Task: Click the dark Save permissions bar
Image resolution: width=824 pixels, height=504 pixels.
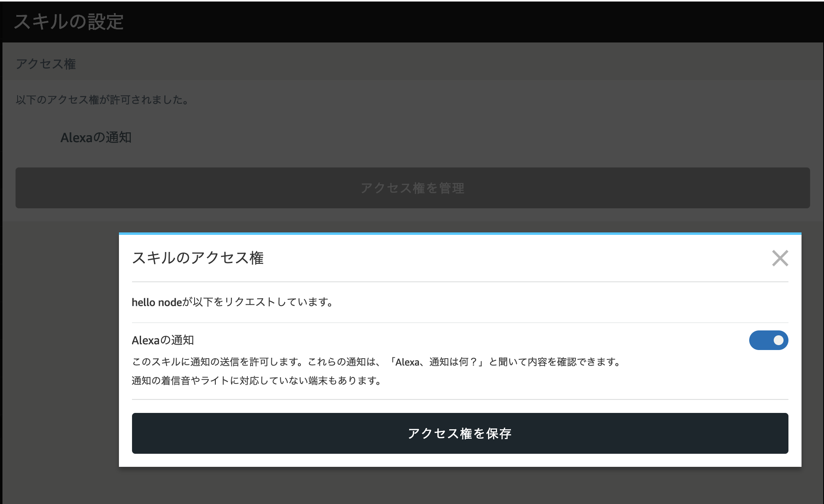Action: tap(459, 433)
